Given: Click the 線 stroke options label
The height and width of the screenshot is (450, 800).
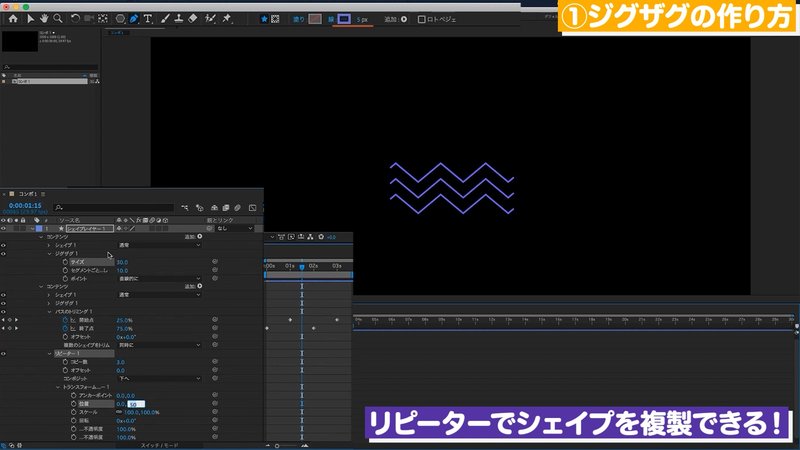Looking at the screenshot, I should pyautogui.click(x=331, y=19).
